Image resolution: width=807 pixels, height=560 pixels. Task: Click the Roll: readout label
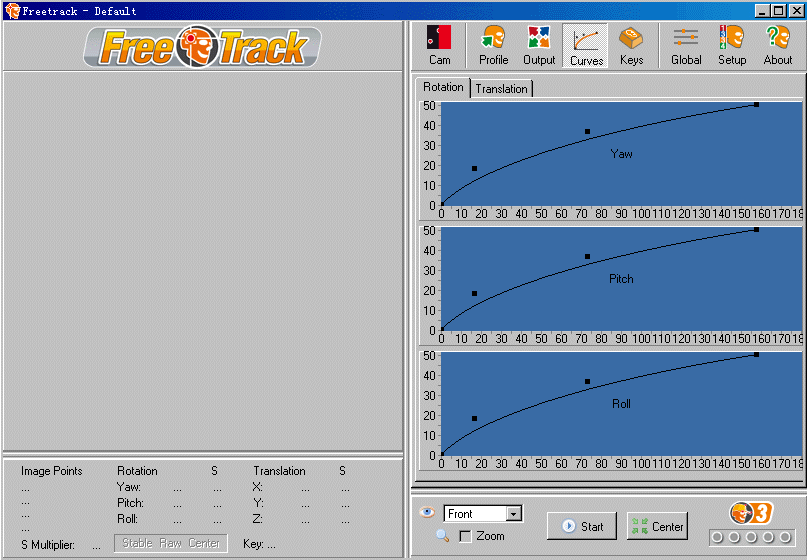pos(127,519)
